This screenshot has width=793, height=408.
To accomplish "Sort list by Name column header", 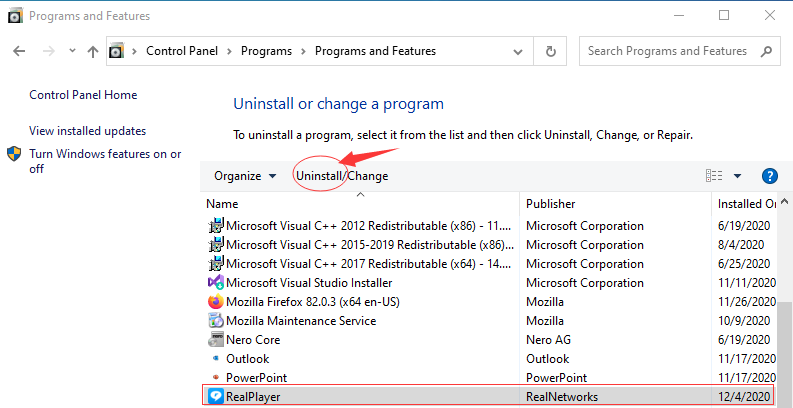I will click(223, 204).
